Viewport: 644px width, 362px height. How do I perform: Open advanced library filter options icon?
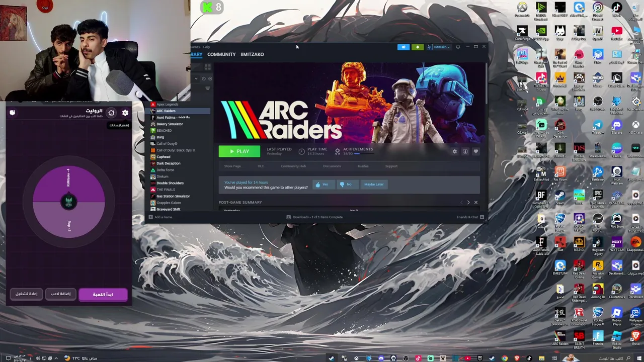coord(208,88)
